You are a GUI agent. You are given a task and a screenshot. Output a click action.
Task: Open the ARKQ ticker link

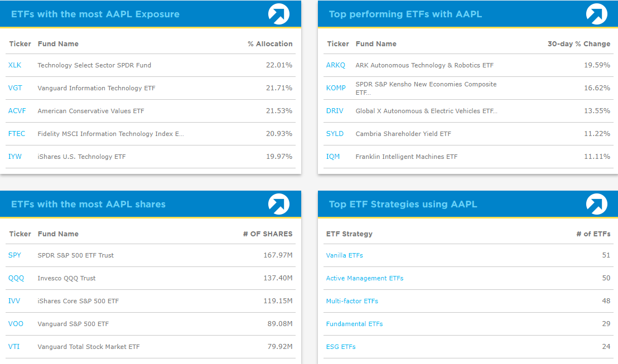coord(335,65)
